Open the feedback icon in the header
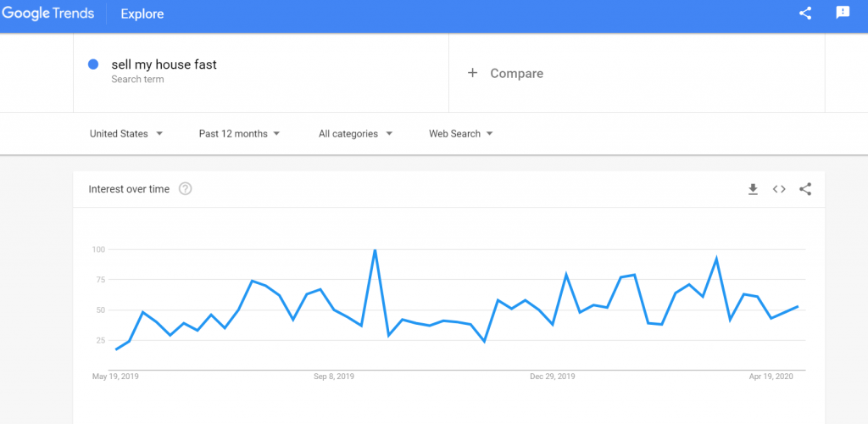Viewport: 868px width, 424px height. click(x=843, y=14)
